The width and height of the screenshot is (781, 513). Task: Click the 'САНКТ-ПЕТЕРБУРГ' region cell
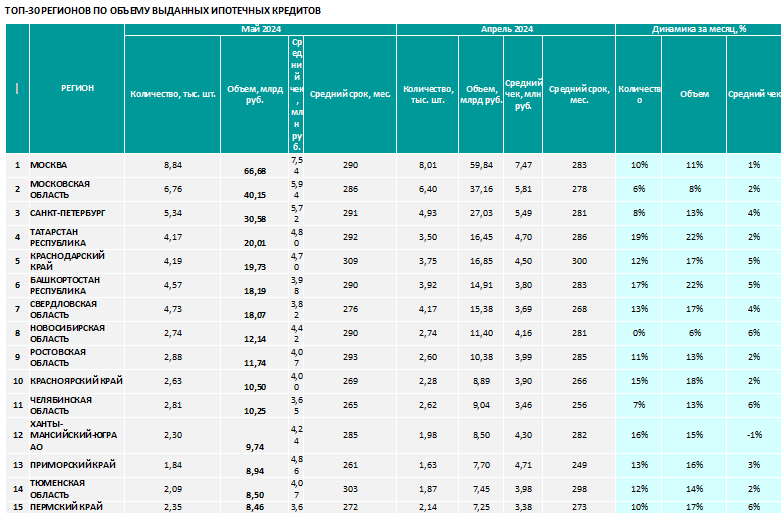[x=77, y=213]
